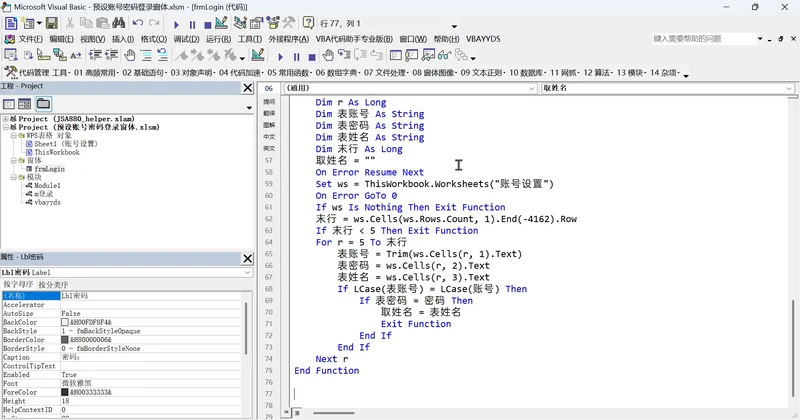Run code from the Debug toolbar play icon

click(281, 56)
